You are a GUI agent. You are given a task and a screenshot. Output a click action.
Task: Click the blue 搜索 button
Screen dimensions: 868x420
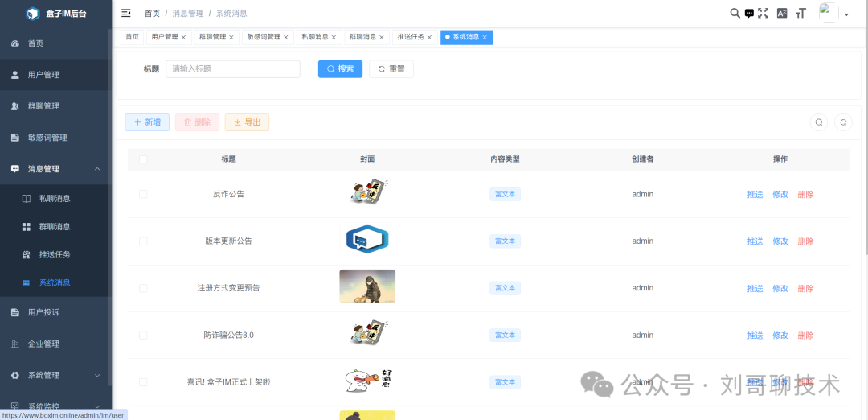(x=341, y=69)
